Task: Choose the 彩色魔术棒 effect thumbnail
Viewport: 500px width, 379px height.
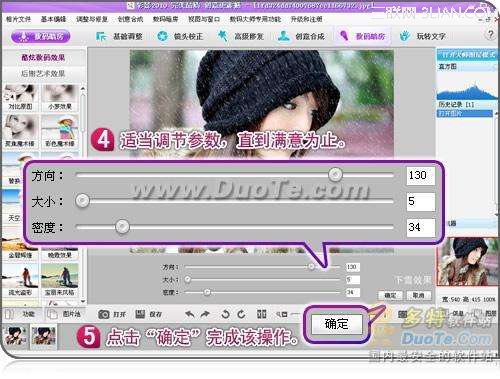Action: (x=60, y=132)
